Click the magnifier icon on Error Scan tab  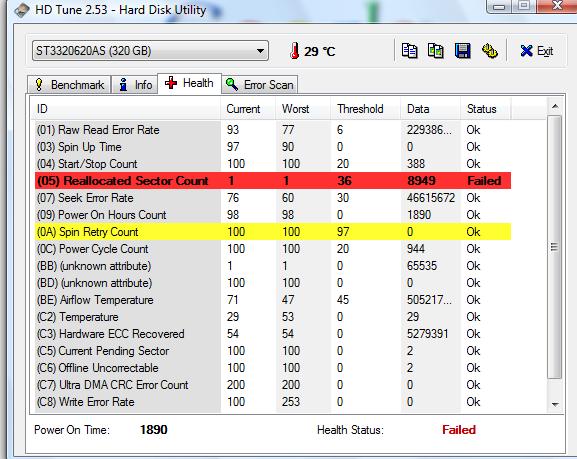(231, 84)
